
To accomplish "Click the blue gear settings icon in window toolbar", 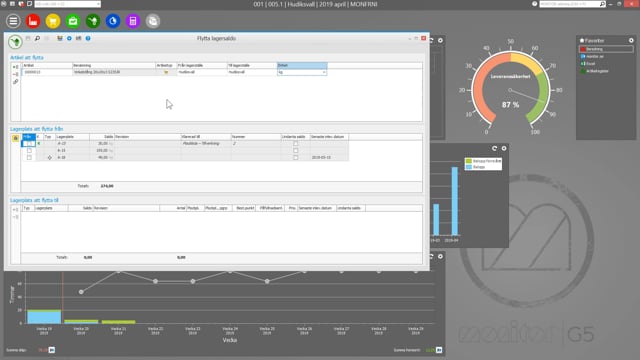I will (69, 38).
